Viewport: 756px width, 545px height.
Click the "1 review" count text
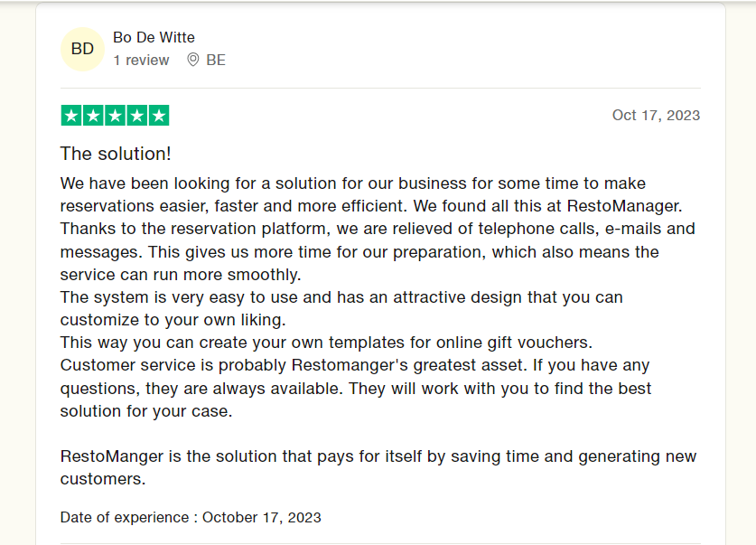pyautogui.click(x=141, y=61)
